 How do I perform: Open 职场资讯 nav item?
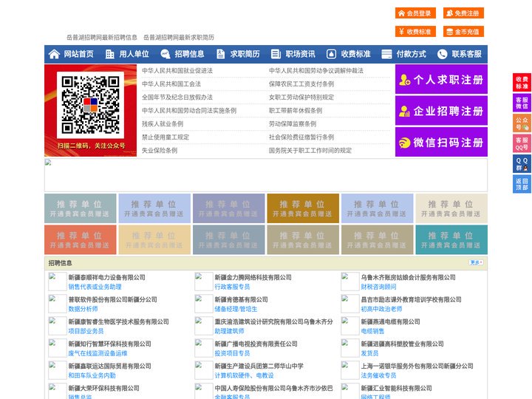(x=300, y=54)
